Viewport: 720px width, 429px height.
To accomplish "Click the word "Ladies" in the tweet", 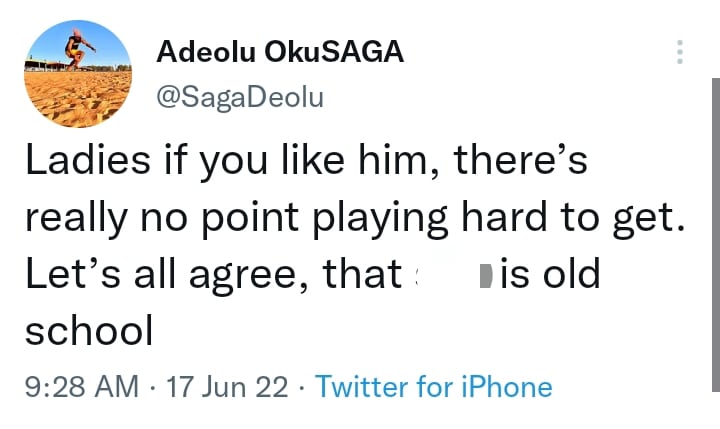I will pos(85,162).
